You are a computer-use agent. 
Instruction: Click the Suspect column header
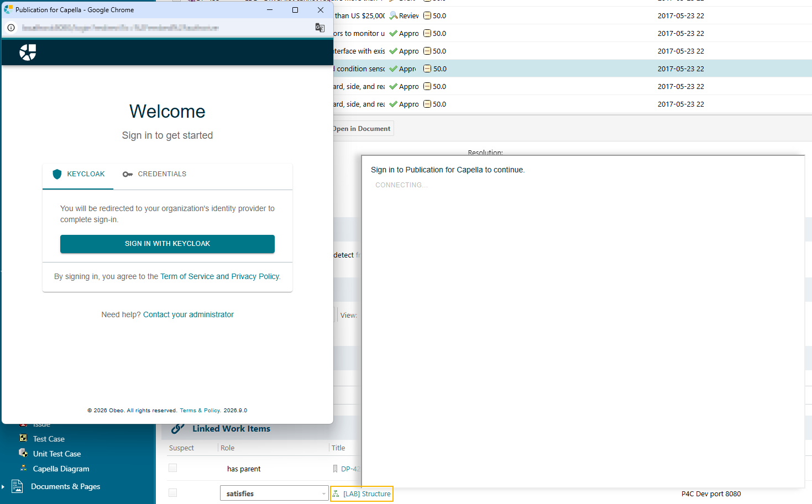click(x=181, y=448)
